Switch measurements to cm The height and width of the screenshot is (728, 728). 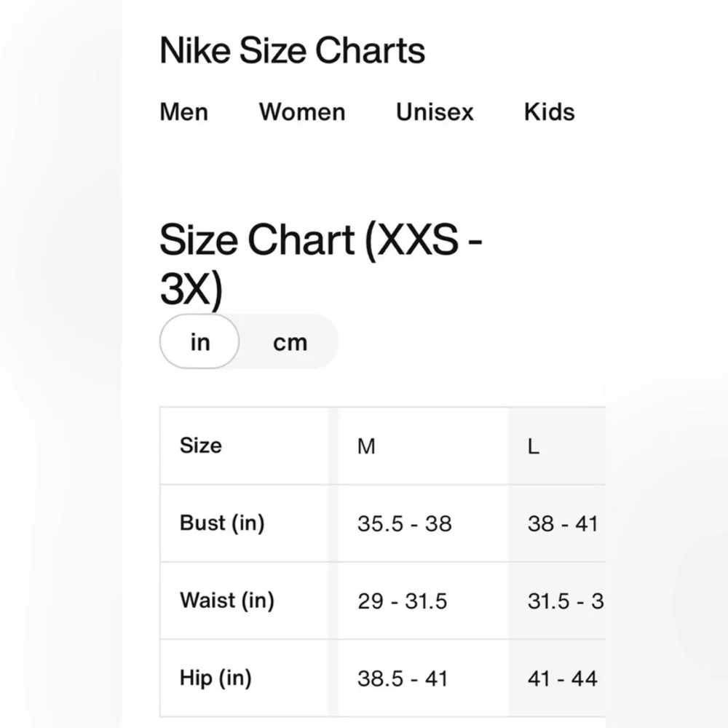(290, 343)
